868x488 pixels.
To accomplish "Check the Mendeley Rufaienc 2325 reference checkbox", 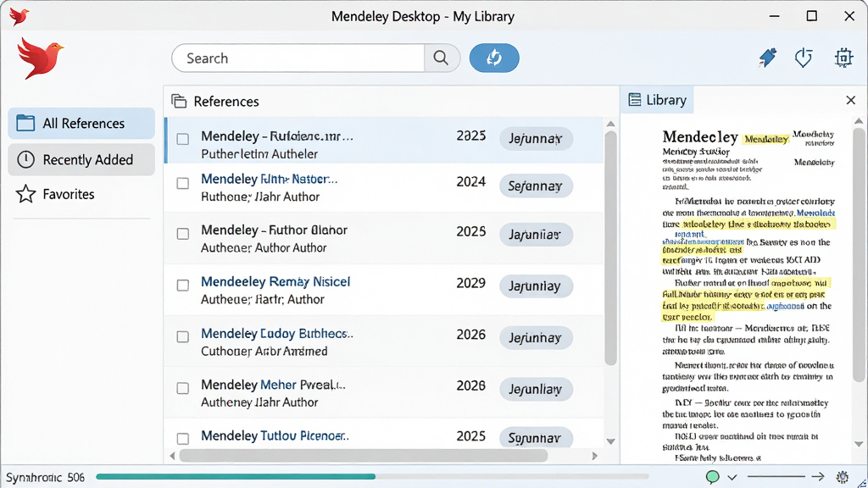I will click(183, 139).
